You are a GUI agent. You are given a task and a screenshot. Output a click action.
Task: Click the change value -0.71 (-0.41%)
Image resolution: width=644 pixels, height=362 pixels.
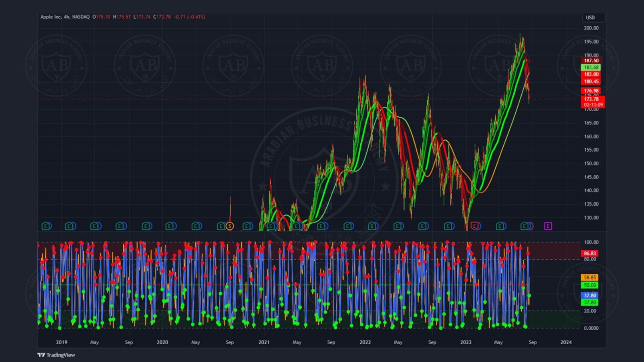point(189,17)
